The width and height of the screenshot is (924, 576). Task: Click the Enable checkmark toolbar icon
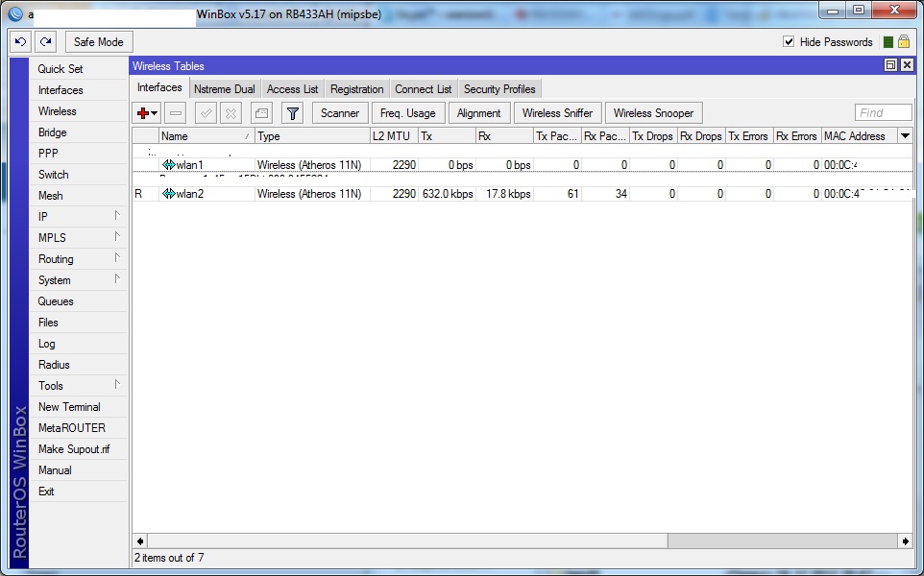[206, 113]
